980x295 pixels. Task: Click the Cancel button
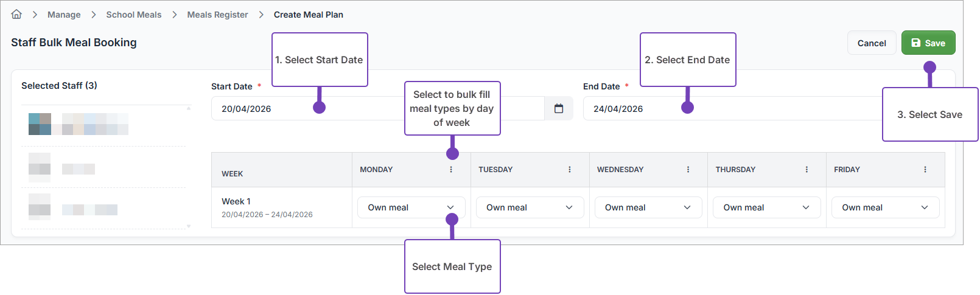click(x=872, y=43)
